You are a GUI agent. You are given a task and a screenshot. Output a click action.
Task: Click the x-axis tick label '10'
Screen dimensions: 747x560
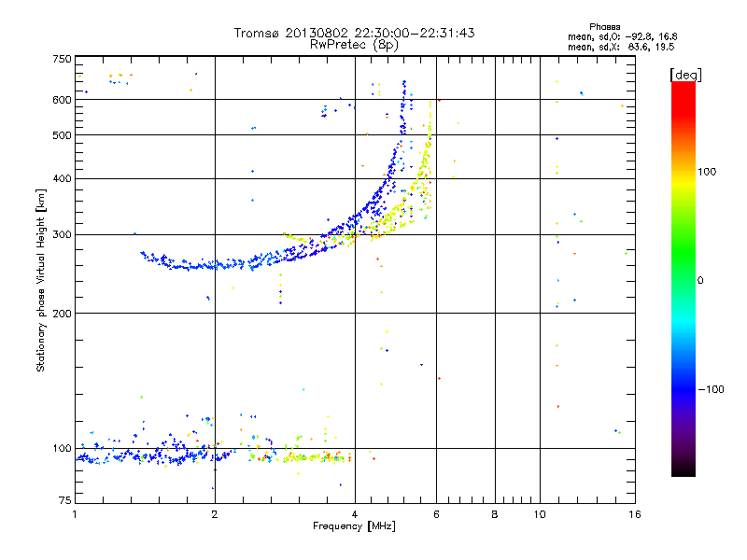point(540,514)
